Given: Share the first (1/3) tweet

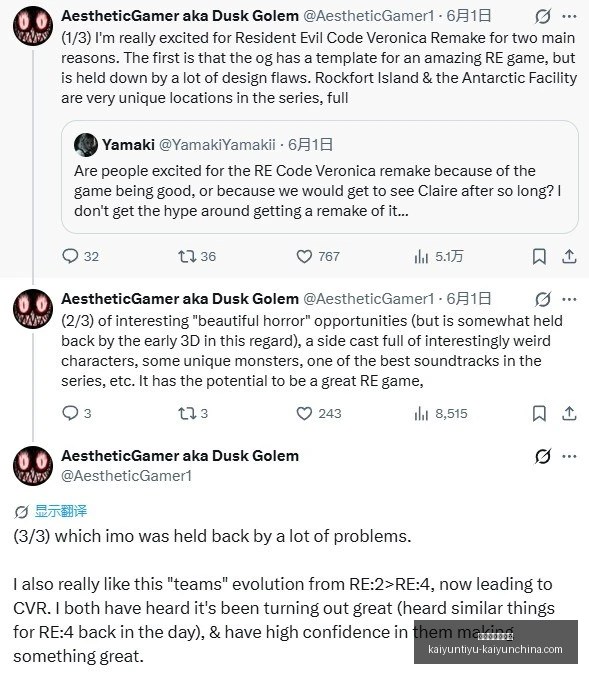Looking at the screenshot, I should click(569, 257).
